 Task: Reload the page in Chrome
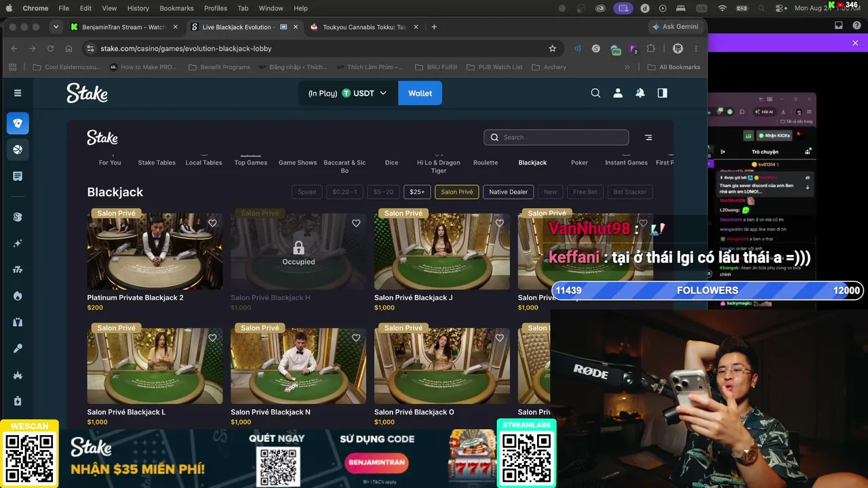pyautogui.click(x=50, y=49)
